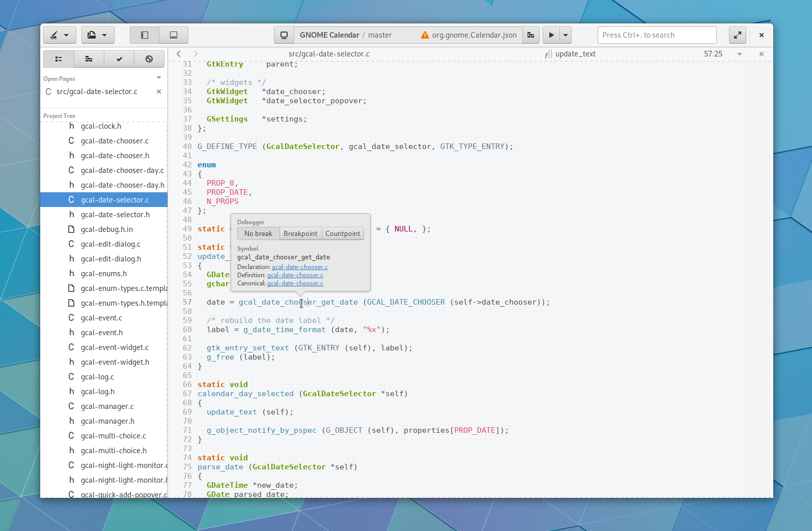
Task: Show the build log sidebar icon
Action: [89, 59]
